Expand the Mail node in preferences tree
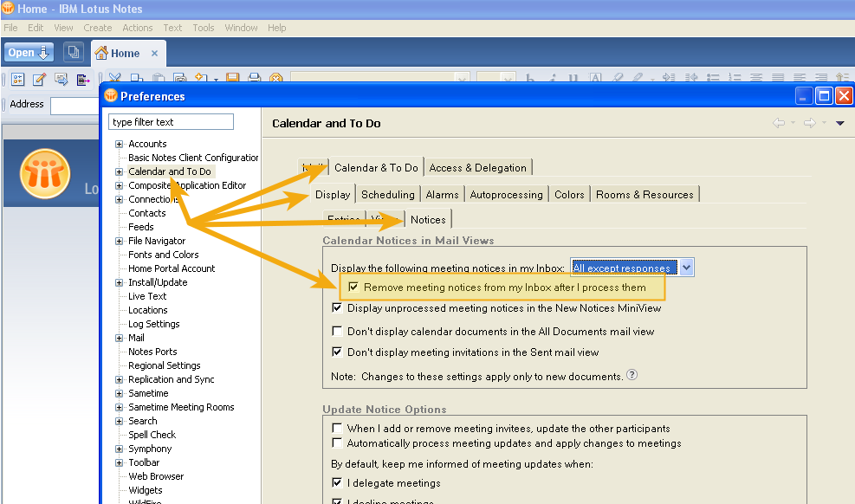855x504 pixels. coord(120,338)
